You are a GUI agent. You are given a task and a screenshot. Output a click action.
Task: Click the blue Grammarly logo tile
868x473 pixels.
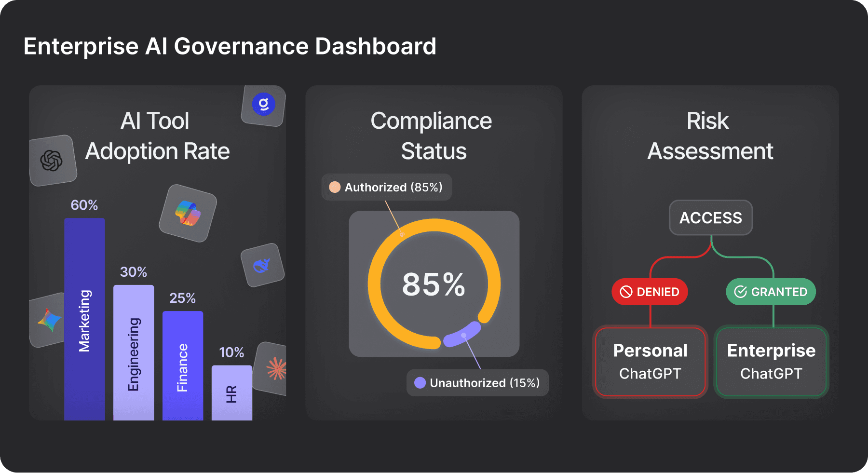[x=264, y=106]
